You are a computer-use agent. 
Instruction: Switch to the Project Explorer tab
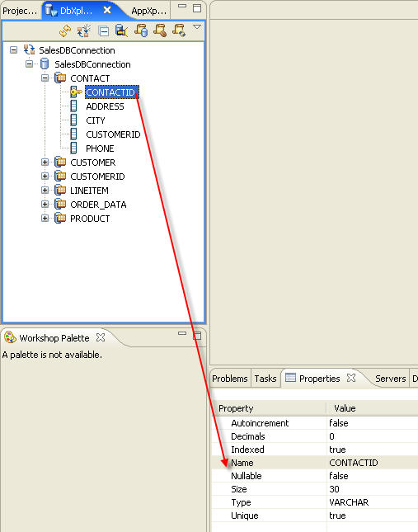pyautogui.click(x=19, y=11)
